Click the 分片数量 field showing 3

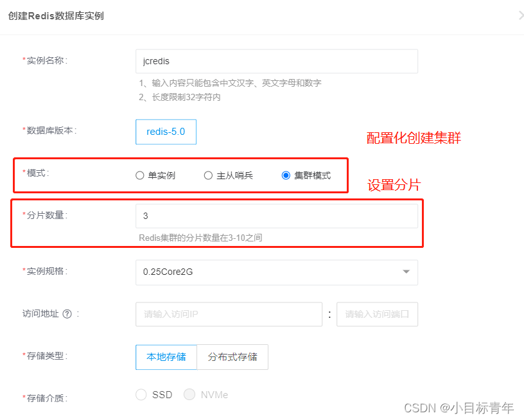[276, 215]
